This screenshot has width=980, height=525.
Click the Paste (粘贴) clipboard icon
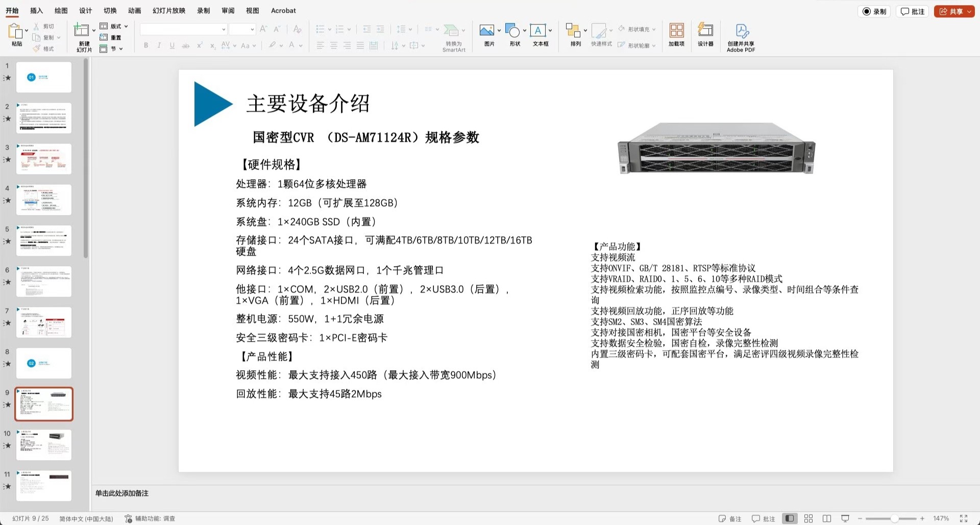(x=15, y=31)
